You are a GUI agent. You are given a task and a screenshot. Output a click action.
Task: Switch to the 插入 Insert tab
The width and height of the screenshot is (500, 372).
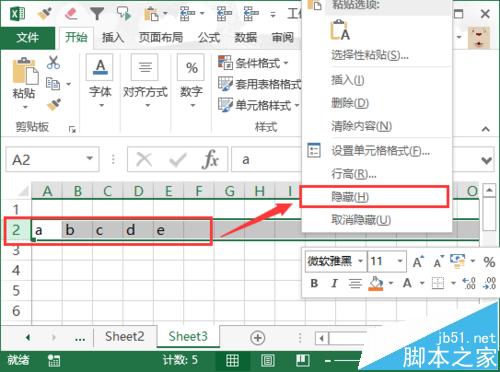[113, 37]
